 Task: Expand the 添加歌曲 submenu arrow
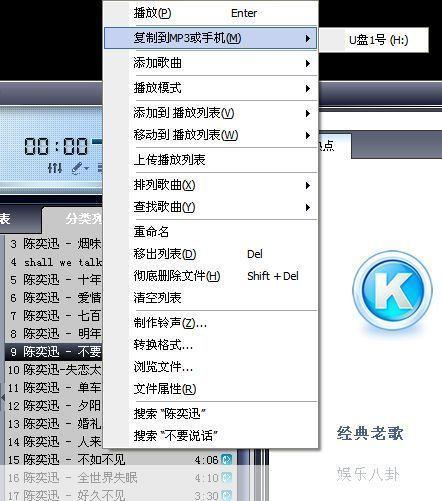coord(308,63)
